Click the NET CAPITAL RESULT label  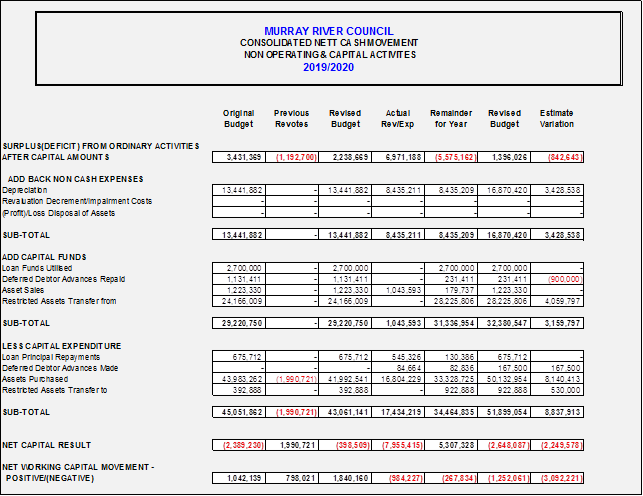46,445
